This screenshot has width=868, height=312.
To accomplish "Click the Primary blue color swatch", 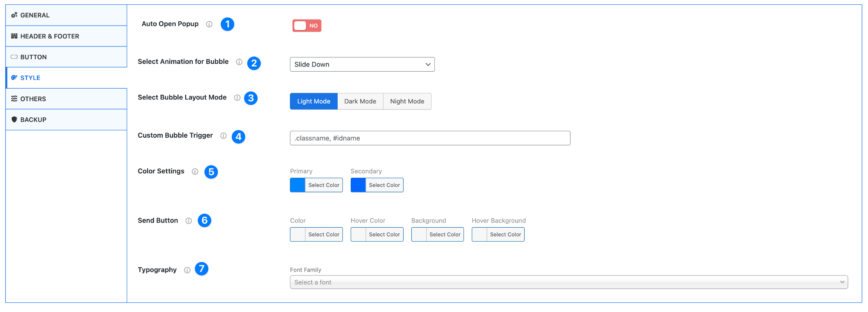I will (x=298, y=185).
